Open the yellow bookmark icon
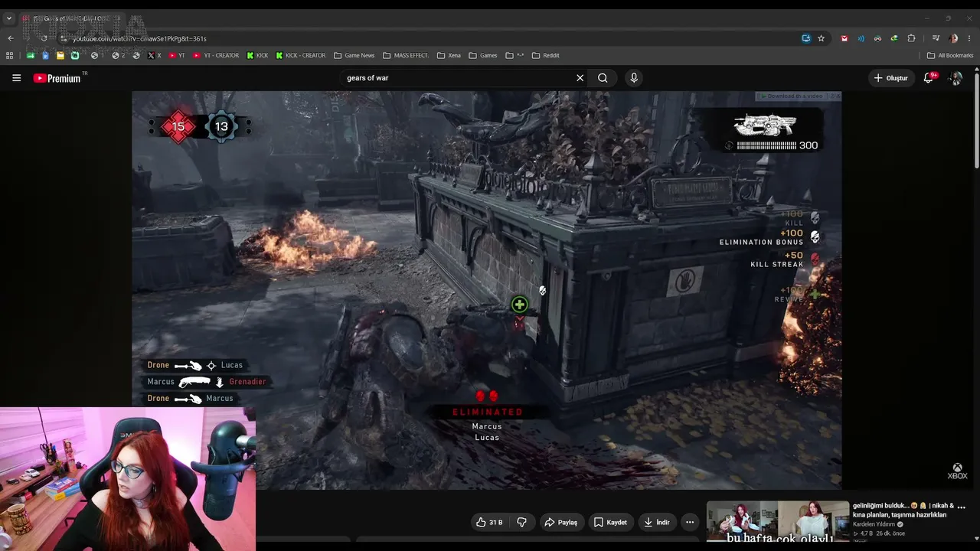 (60, 55)
